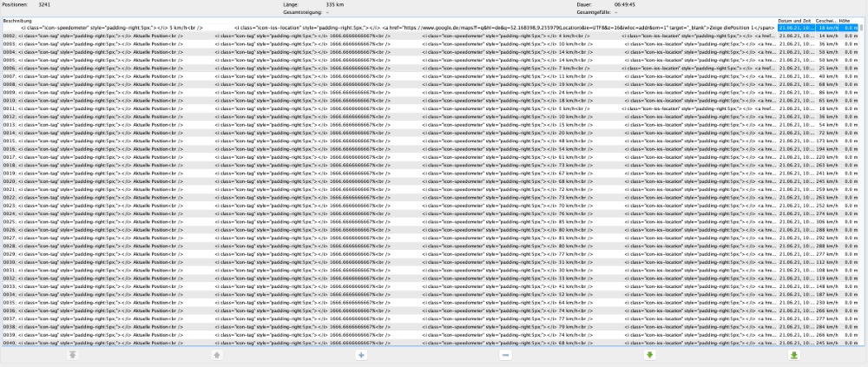Select position row 0015
Image resolution: width=868 pixels, height=367 pixels.
347,140
